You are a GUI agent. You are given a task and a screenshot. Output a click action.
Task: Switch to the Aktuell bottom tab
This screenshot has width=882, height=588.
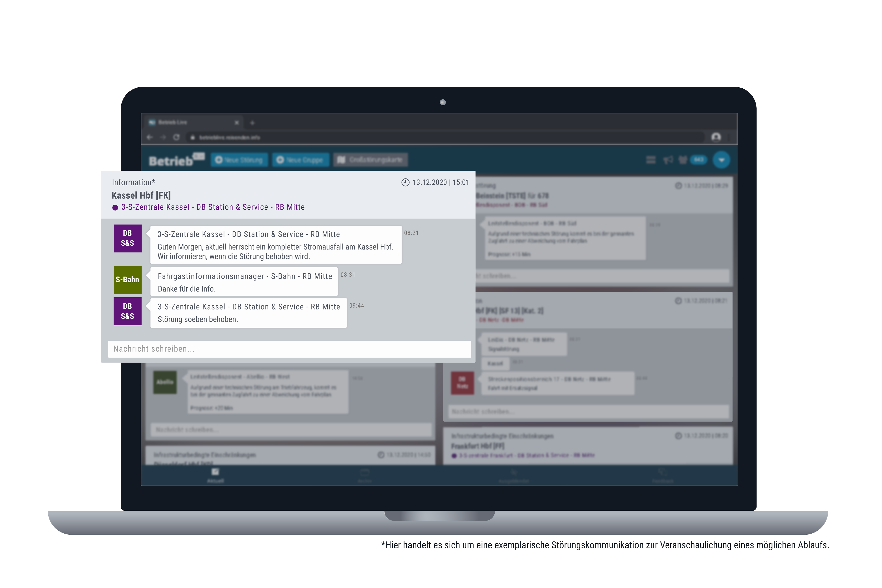coord(215,476)
